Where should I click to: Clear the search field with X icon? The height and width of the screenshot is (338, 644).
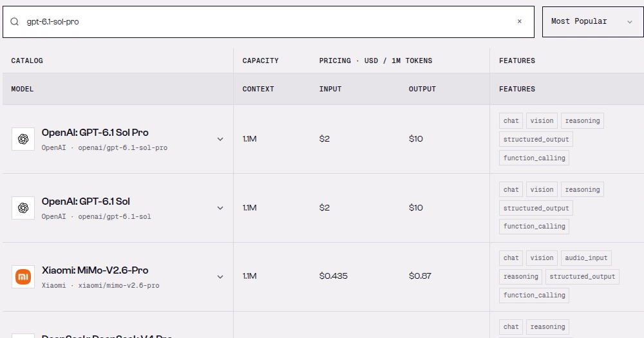(x=520, y=21)
